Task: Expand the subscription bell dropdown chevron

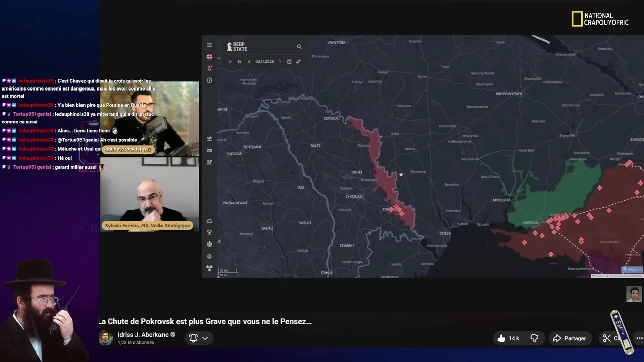Action: (x=205, y=338)
